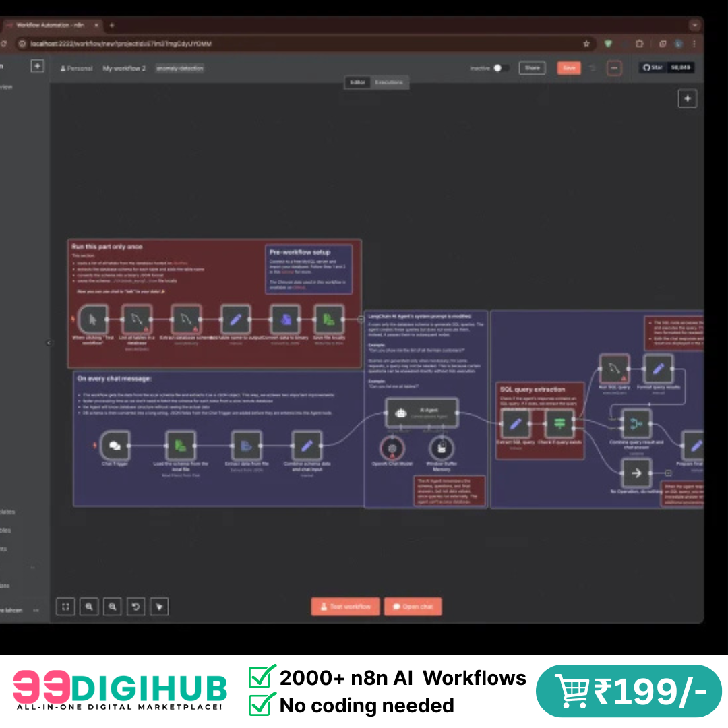The height and width of the screenshot is (728, 728).
Task: Activate the workflow with the inactive toggle
Action: click(500, 68)
